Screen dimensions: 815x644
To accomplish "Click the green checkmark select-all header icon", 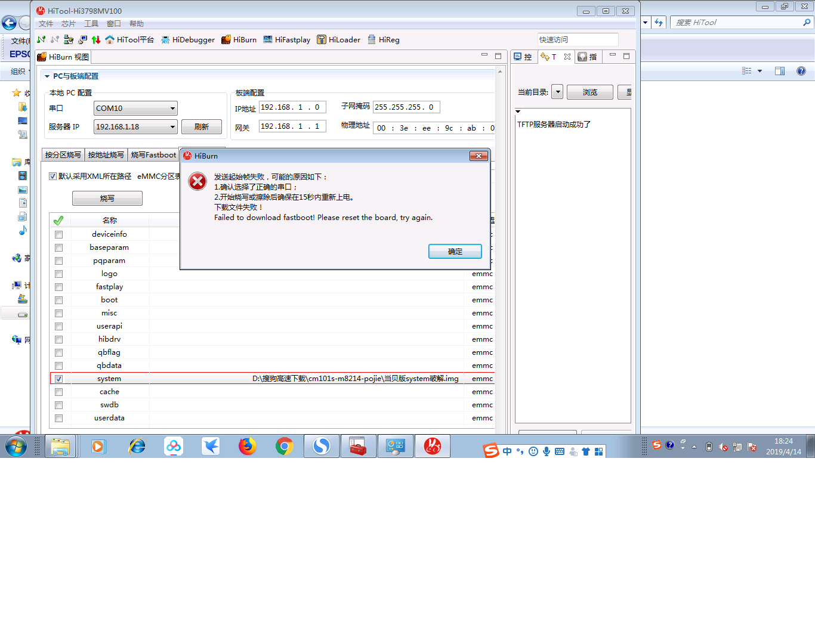I will (58, 221).
